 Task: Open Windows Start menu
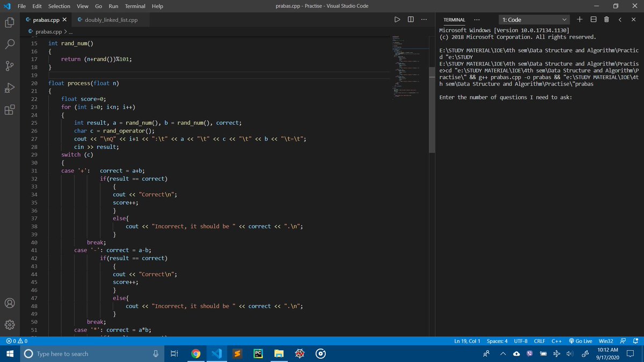coord(11,354)
